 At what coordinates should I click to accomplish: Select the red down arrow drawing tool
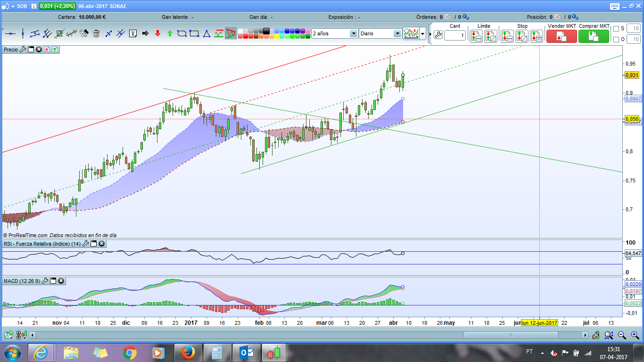[x=157, y=33]
